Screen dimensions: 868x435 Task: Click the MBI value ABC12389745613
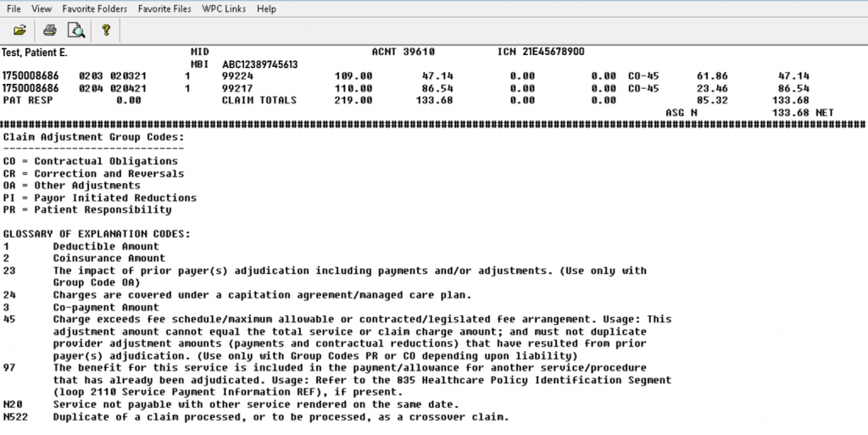click(x=260, y=64)
